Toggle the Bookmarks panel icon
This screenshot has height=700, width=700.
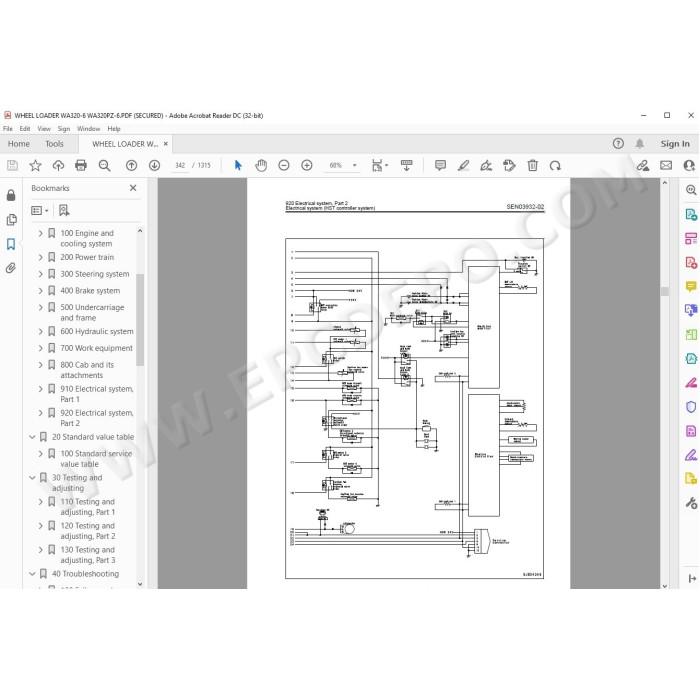(11, 244)
